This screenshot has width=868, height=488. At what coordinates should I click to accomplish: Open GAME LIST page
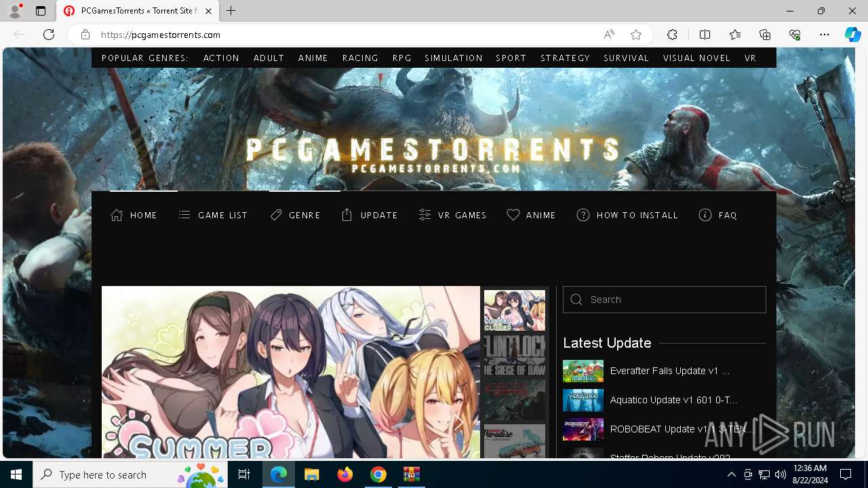(x=213, y=215)
